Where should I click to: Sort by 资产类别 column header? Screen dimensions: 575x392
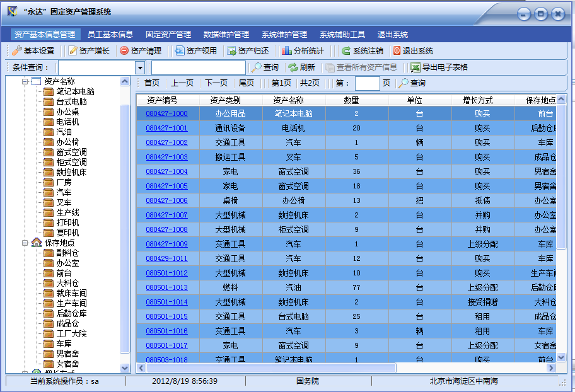click(x=225, y=100)
